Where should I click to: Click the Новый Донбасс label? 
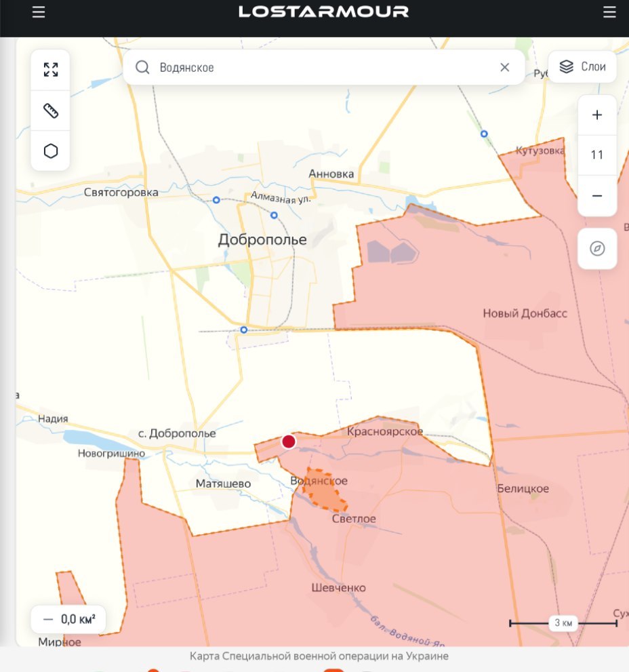[x=525, y=313]
